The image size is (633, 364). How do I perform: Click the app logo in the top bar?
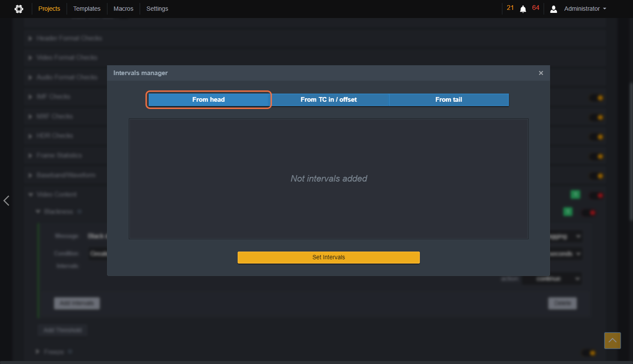[x=19, y=9]
